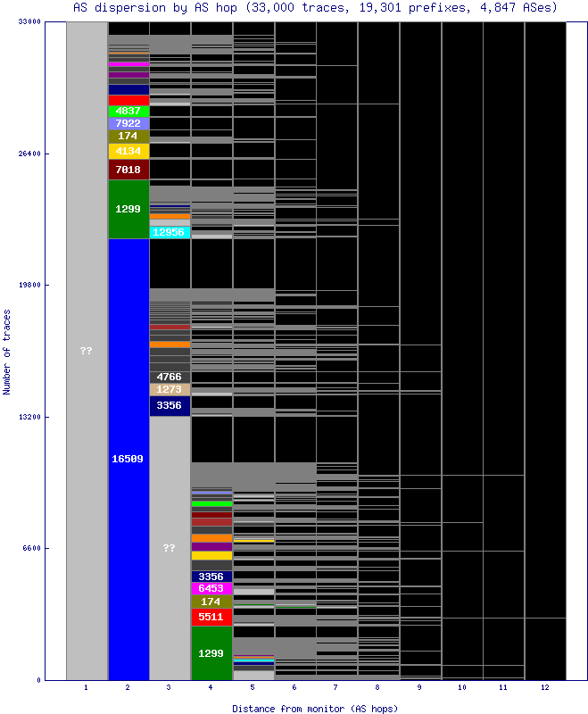Screen dimensions: 588x714
Task: Click the navy 3356 segment in hop 3
Action: click(170, 405)
